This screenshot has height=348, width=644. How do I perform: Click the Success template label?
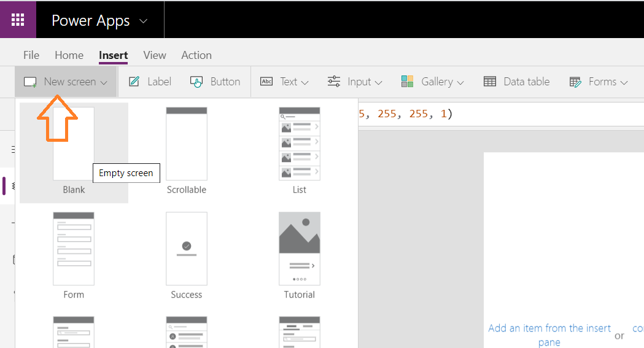pyautogui.click(x=187, y=295)
